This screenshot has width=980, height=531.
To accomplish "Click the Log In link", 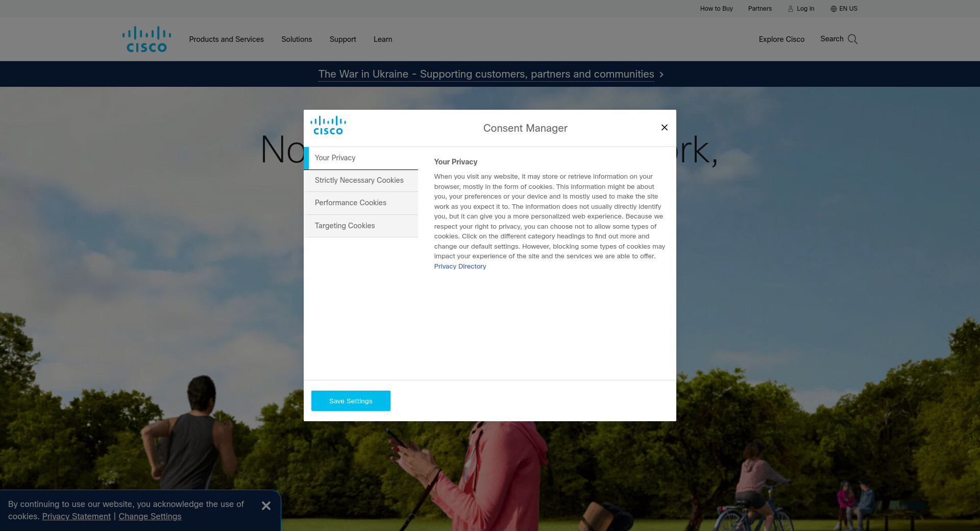I will [805, 9].
